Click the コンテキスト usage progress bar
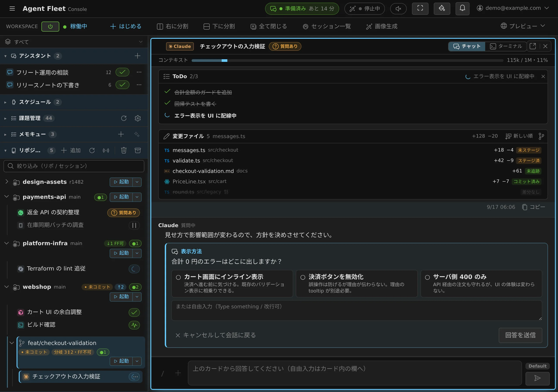The width and height of the screenshot is (558, 392). coord(347,61)
